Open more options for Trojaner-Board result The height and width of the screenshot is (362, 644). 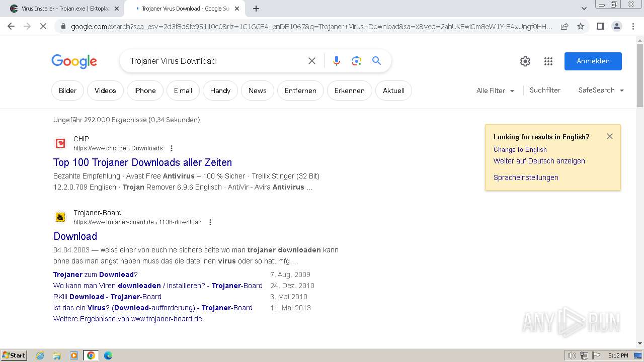[x=210, y=222]
